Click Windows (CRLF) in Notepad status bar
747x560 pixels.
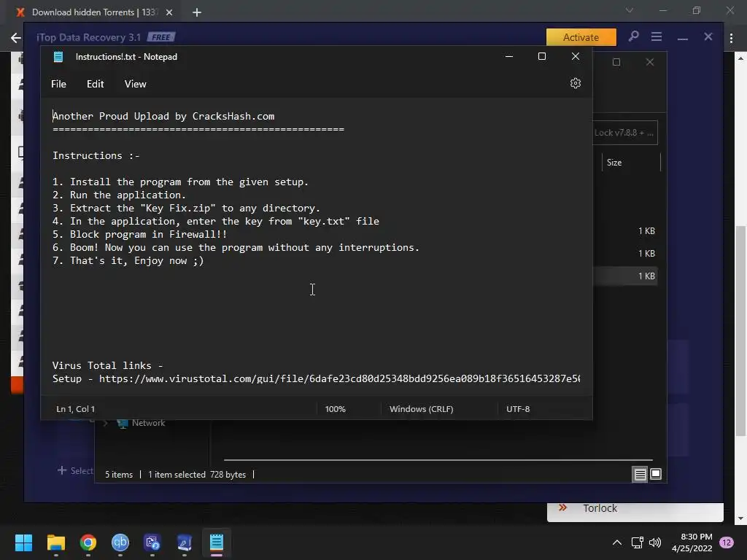(x=421, y=409)
